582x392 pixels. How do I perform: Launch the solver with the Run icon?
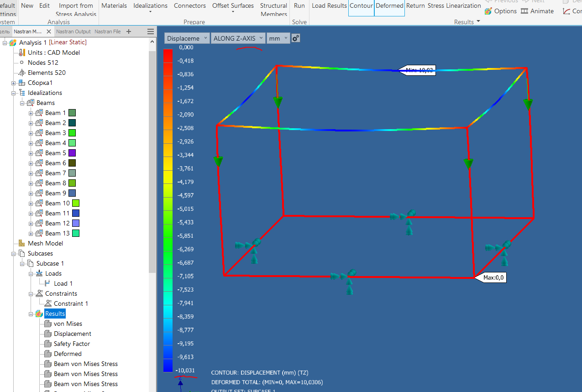pos(299,5)
